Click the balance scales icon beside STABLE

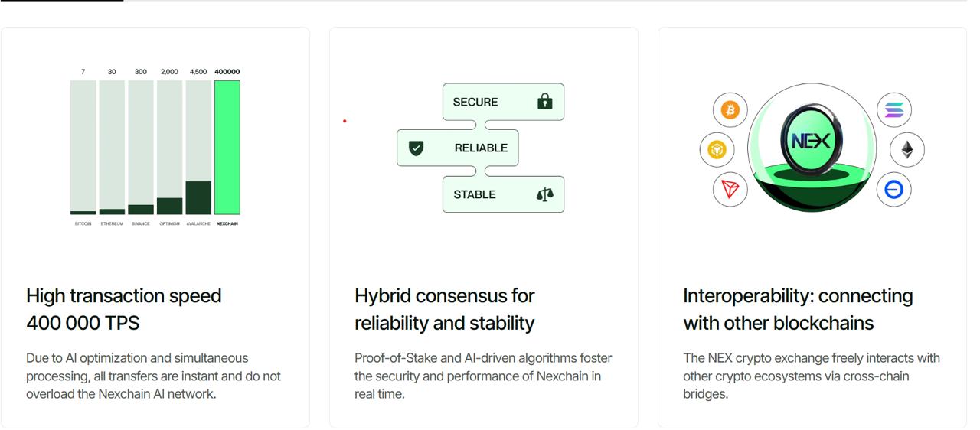point(544,194)
